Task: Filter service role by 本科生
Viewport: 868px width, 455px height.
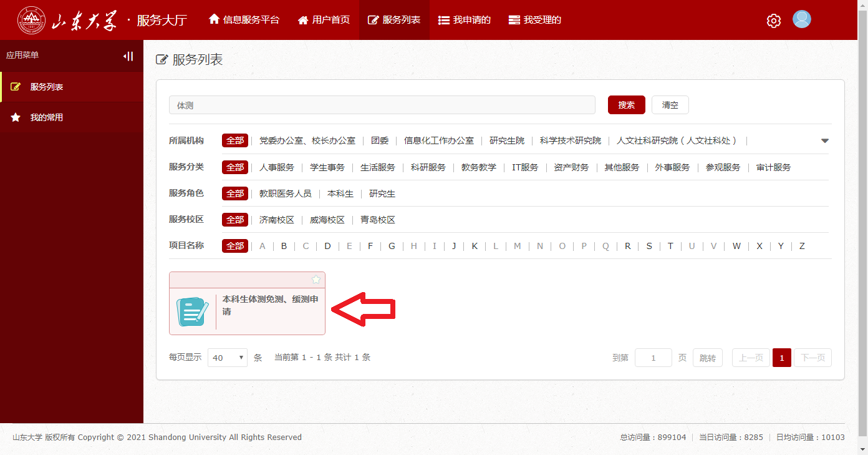Action: point(340,193)
